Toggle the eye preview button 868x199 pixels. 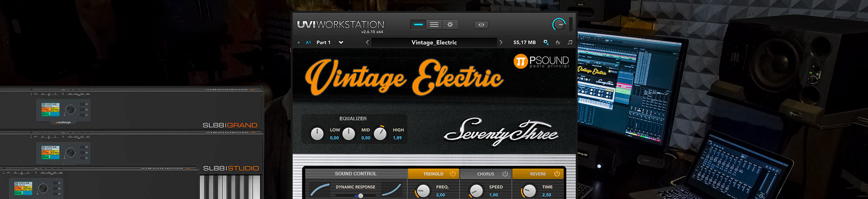(x=481, y=25)
